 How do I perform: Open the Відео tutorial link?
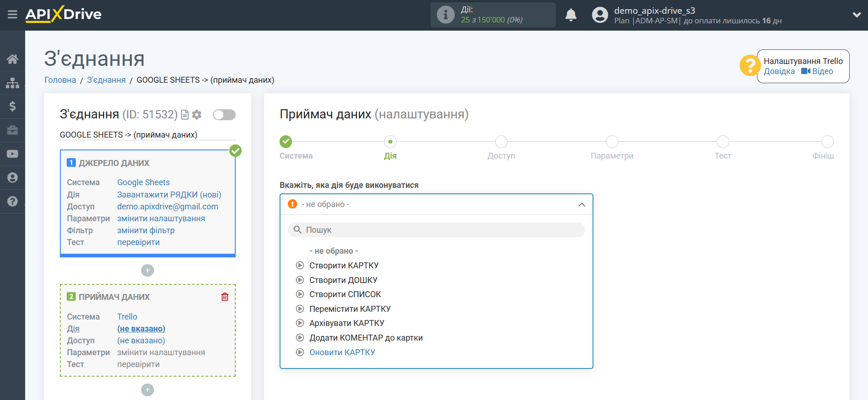817,71
